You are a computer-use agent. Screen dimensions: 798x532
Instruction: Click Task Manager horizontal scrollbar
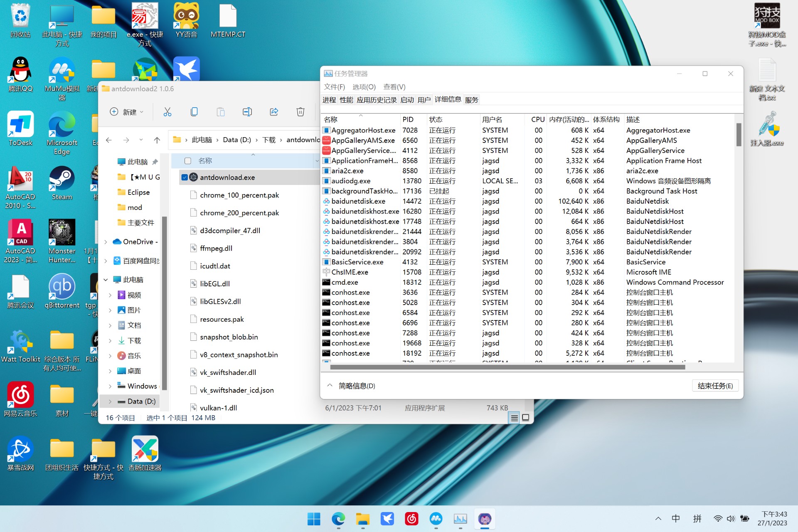[507, 367]
